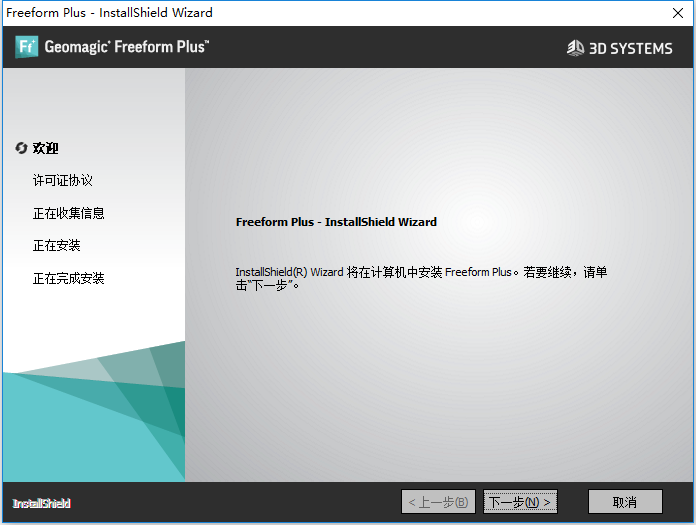Click the current-step arrow icon beside 欢迎
The height and width of the screenshot is (525, 696).
(21, 148)
